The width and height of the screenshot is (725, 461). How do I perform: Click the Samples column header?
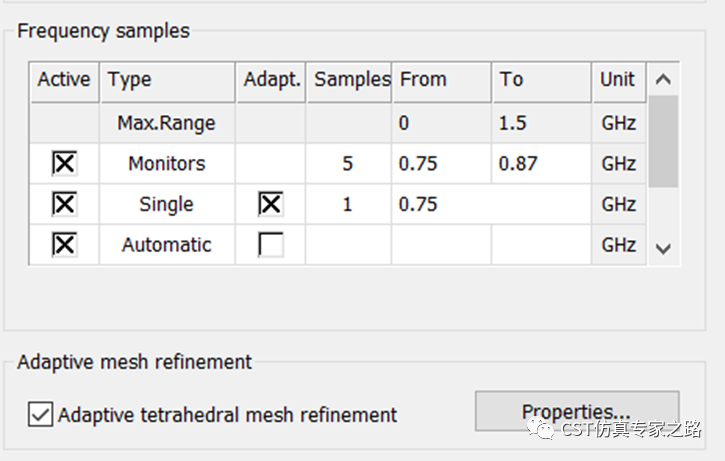[348, 81]
